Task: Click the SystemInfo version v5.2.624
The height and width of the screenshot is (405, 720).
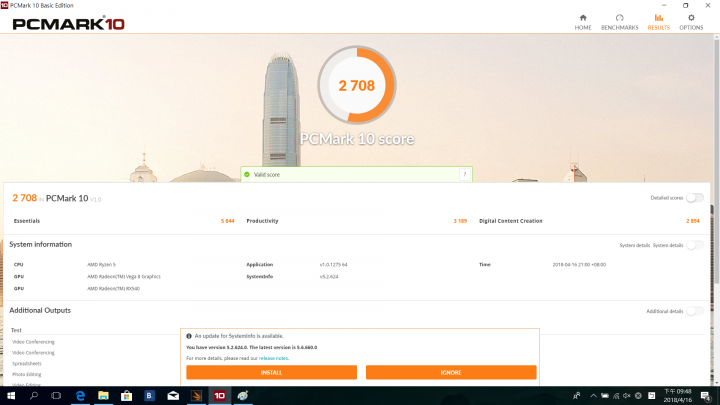Action: (329, 276)
